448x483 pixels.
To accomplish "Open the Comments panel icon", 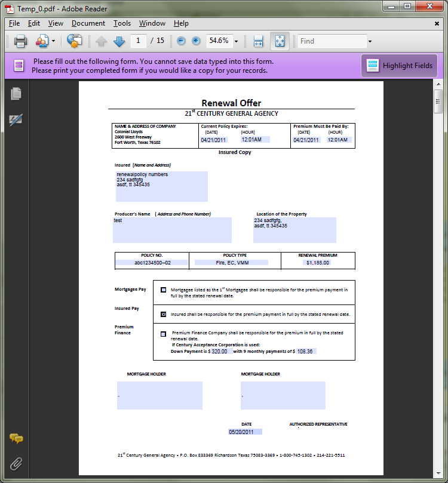I will 16,438.
